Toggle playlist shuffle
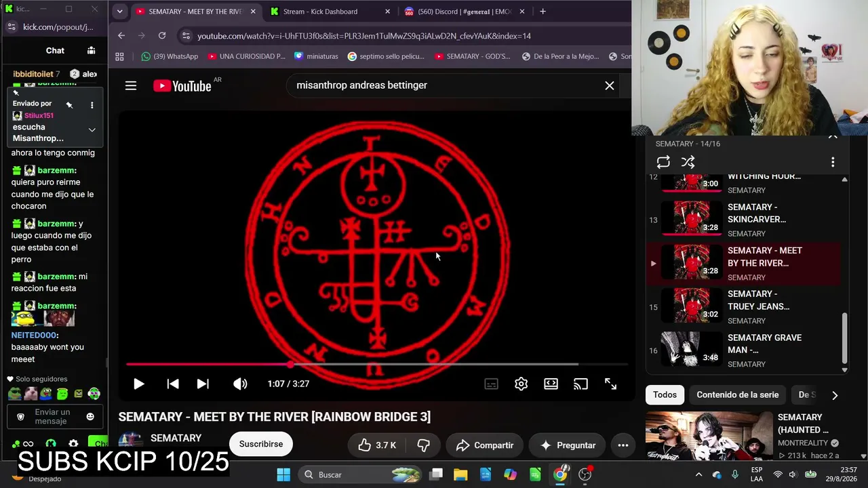This screenshot has width=868, height=488. (688, 162)
